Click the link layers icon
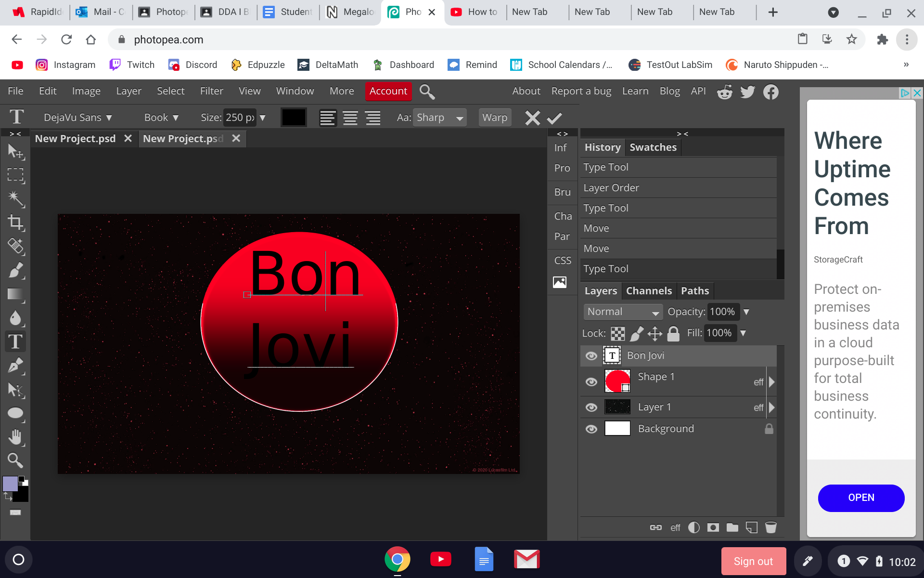924x578 pixels. 656,527
